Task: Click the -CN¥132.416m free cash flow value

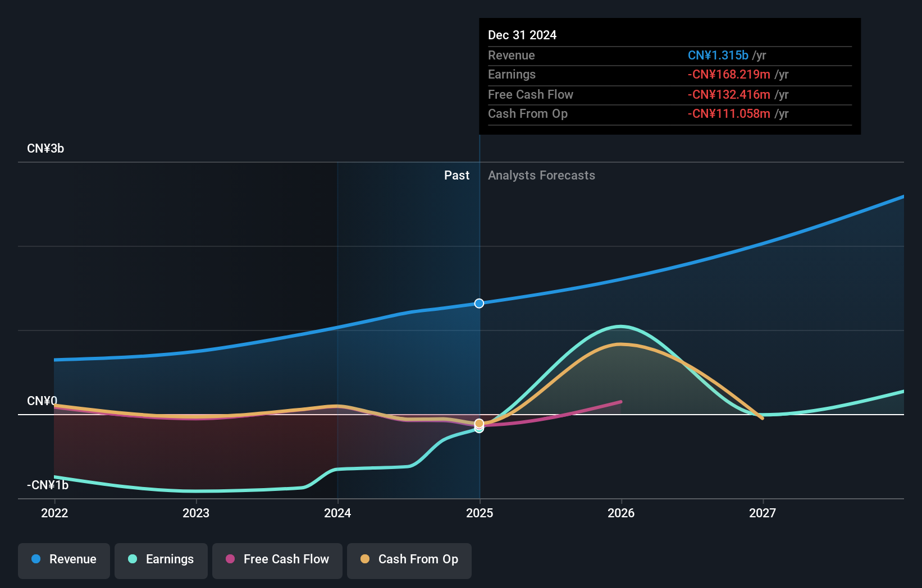Action: 729,95
